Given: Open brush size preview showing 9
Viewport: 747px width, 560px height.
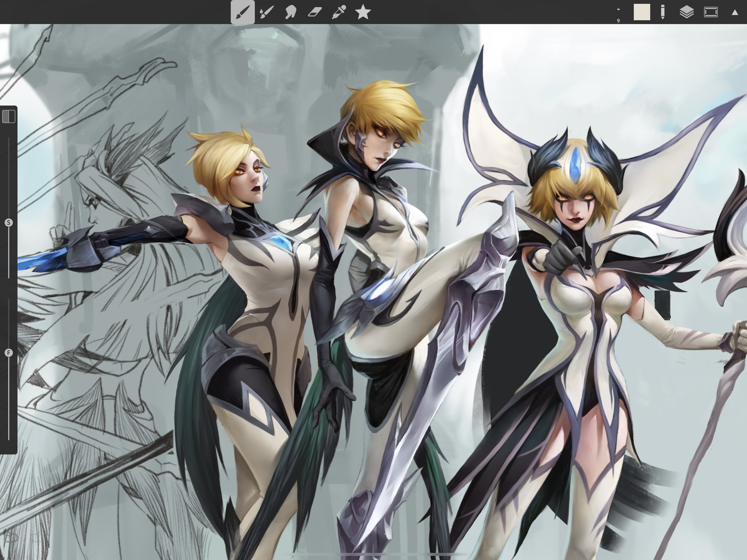Looking at the screenshot, I should [618, 15].
